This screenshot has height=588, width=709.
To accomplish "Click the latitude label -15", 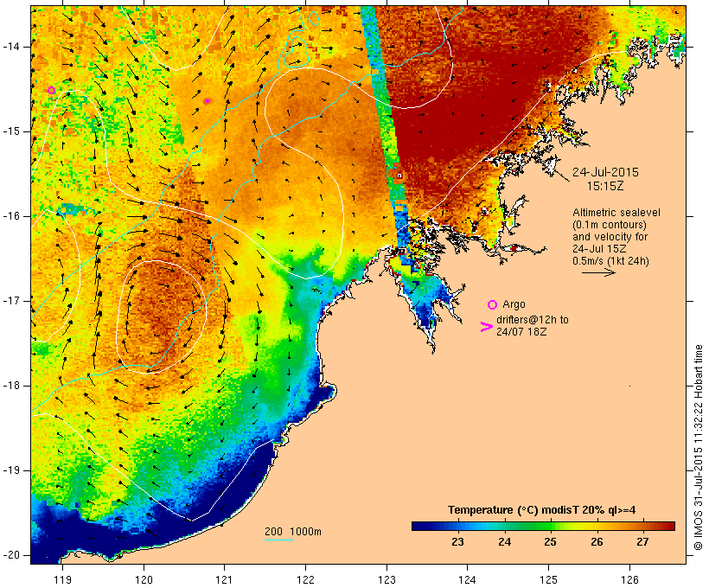I will pyautogui.click(x=11, y=131).
